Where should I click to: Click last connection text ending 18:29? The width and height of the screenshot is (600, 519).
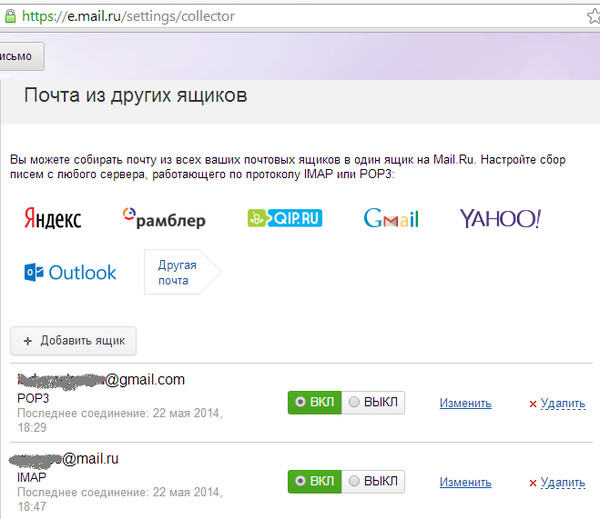pyautogui.click(x=120, y=420)
